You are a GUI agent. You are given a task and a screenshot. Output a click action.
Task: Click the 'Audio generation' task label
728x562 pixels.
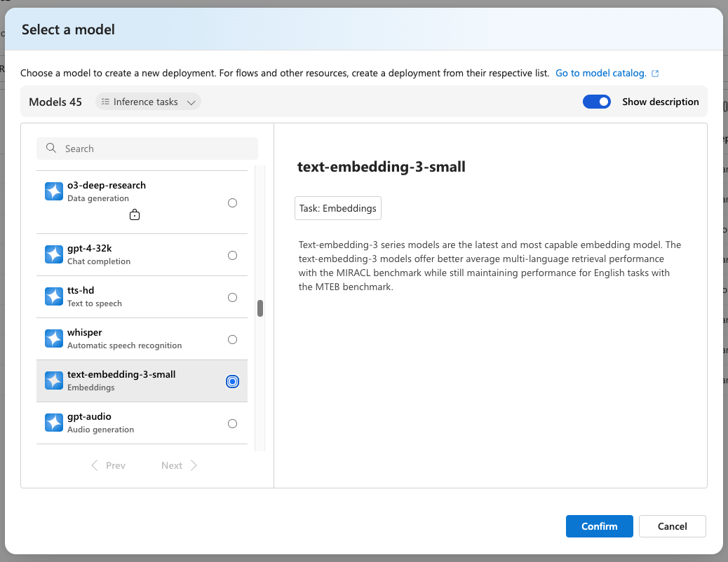pyautogui.click(x=100, y=430)
